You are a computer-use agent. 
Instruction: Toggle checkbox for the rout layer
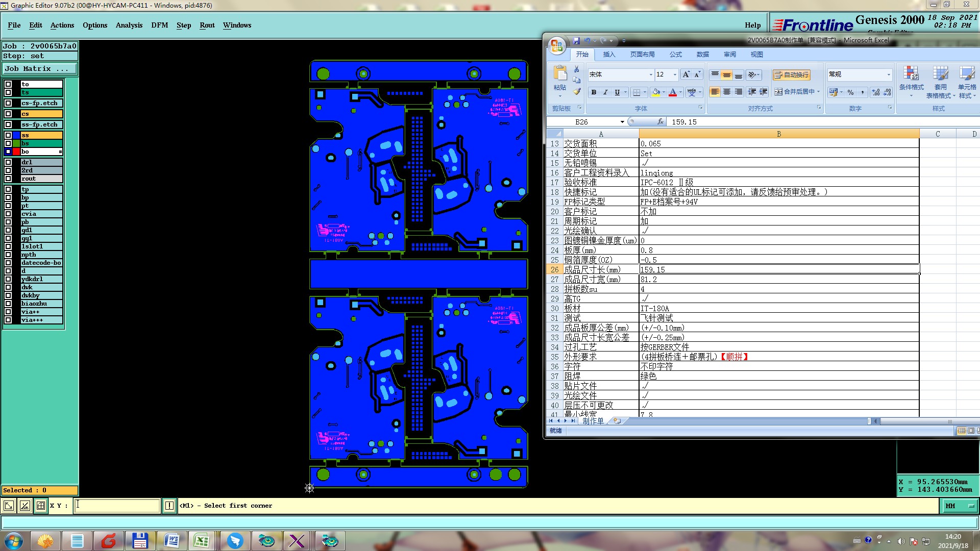click(8, 179)
